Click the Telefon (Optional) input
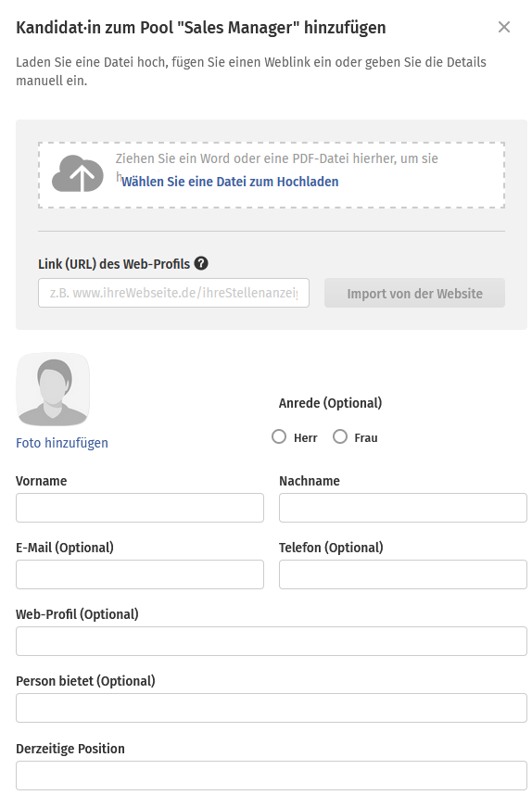 click(402, 574)
